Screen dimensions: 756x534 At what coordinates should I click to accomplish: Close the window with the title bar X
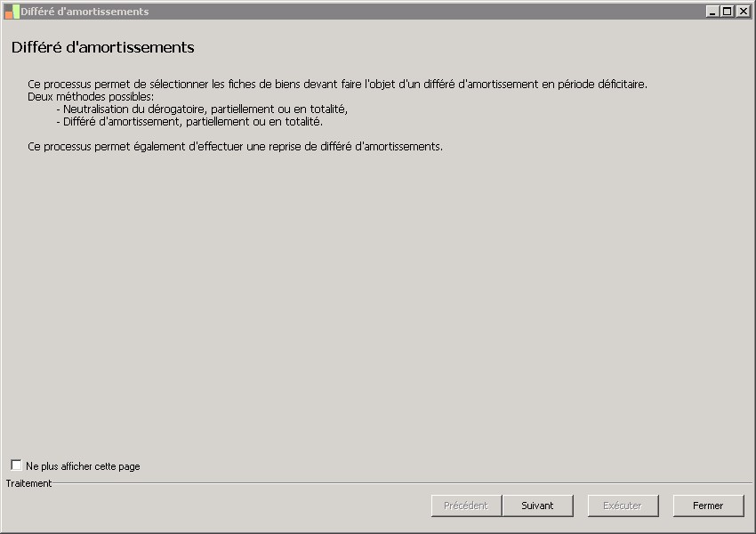pyautogui.click(x=741, y=12)
